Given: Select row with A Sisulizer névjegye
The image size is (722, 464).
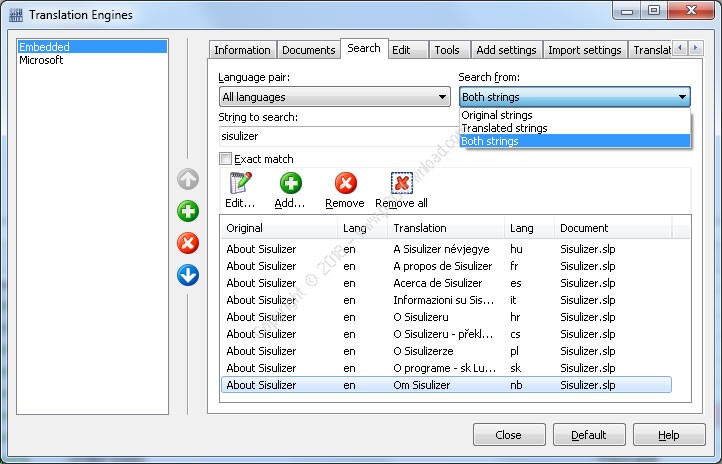Looking at the screenshot, I should click(x=446, y=249).
